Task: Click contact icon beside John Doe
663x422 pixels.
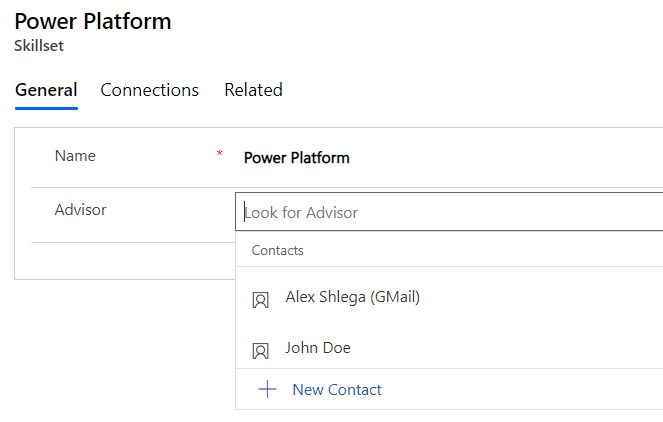Action: 260,351
